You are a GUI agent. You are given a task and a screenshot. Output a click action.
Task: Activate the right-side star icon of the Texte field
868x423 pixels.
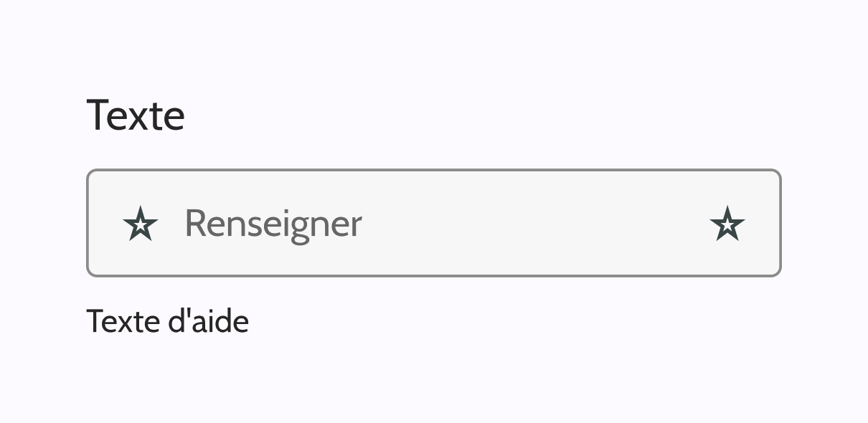coord(727,224)
